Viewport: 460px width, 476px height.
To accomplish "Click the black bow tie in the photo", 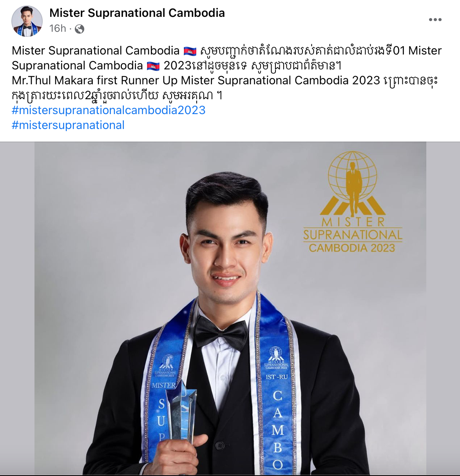I will (221, 332).
